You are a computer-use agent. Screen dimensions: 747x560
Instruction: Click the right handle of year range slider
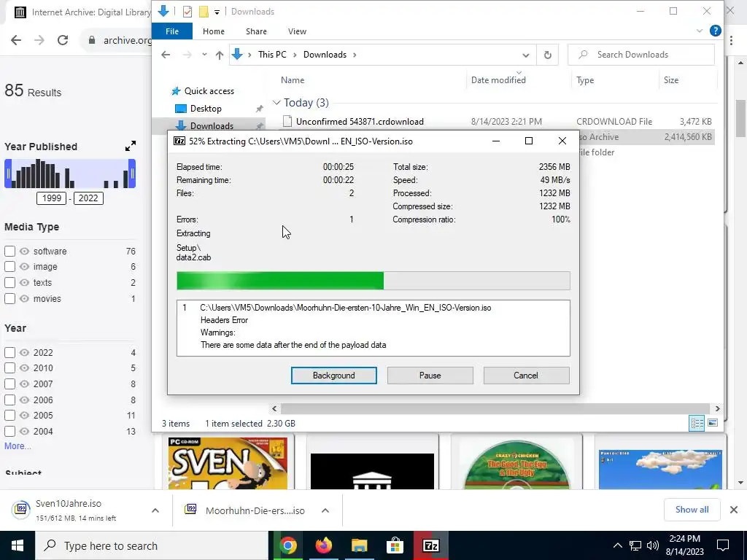coord(133,174)
